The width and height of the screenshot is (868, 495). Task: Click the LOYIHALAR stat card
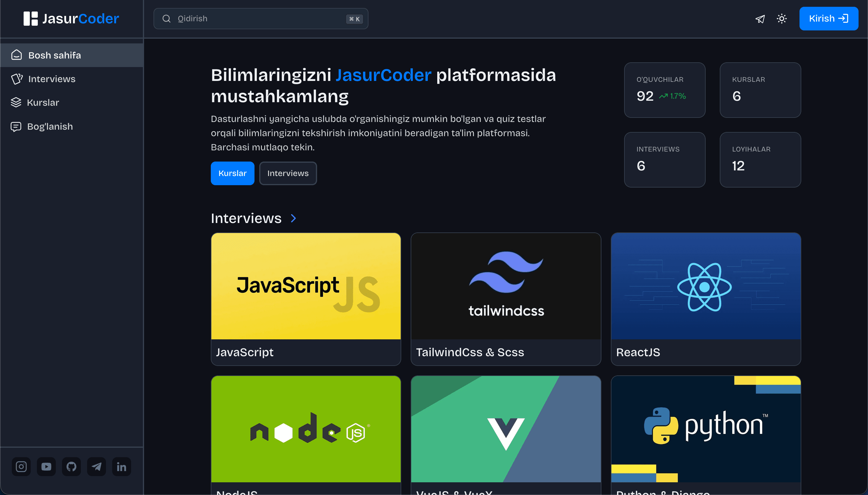[760, 160]
